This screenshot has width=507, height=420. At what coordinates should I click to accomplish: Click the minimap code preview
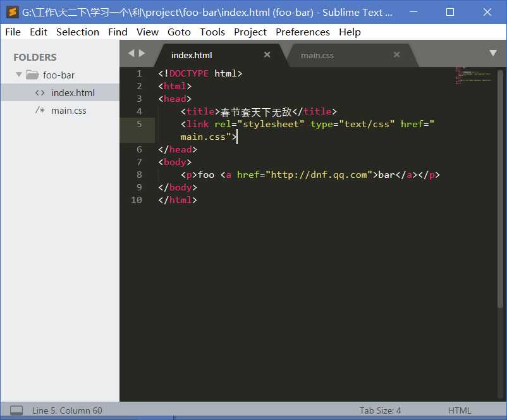tap(473, 76)
